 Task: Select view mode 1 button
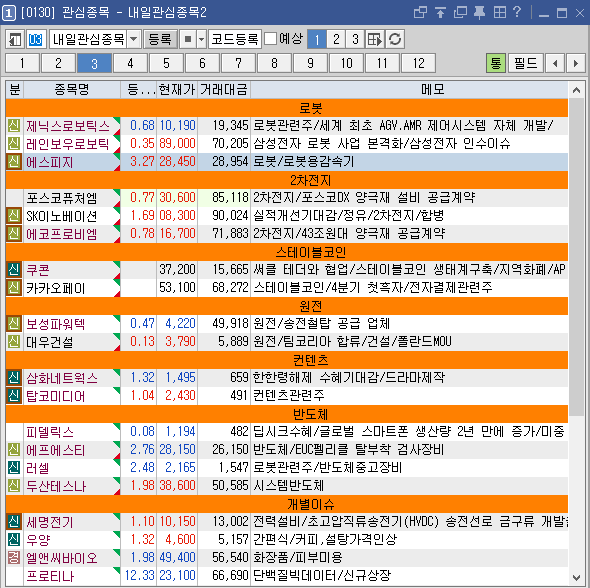pos(317,39)
